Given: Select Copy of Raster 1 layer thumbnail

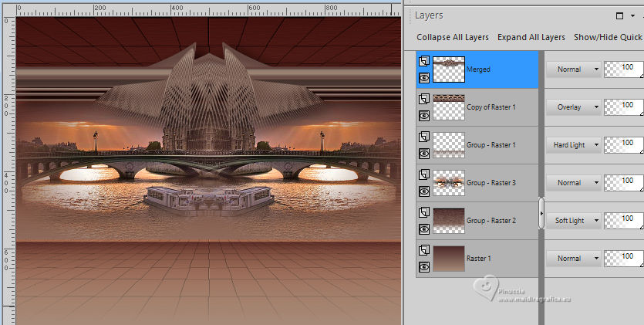Looking at the screenshot, I should pos(449,107).
